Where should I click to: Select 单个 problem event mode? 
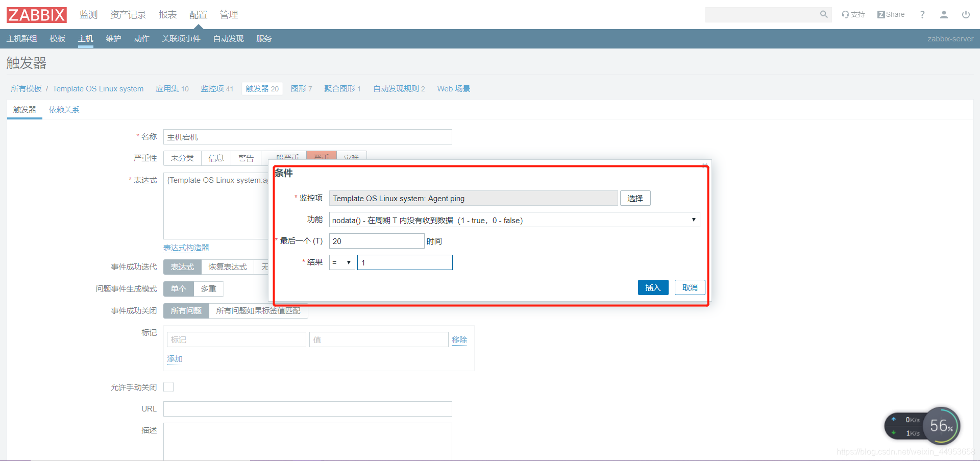click(179, 289)
